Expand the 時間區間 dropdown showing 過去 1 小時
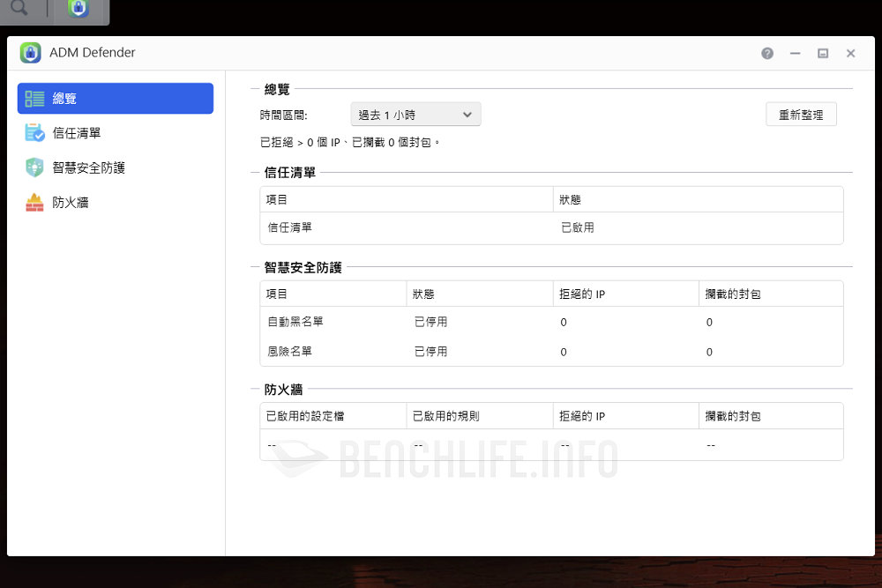The height and width of the screenshot is (588, 882). point(415,115)
